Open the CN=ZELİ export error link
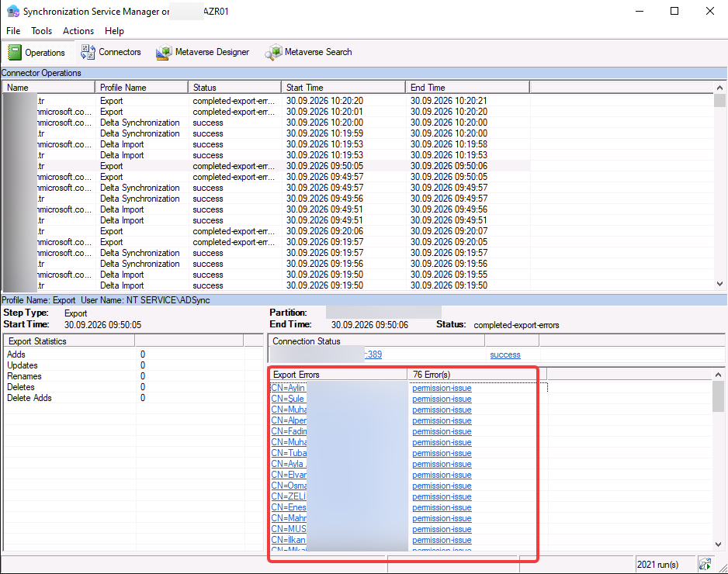This screenshot has height=574, width=728. point(289,496)
